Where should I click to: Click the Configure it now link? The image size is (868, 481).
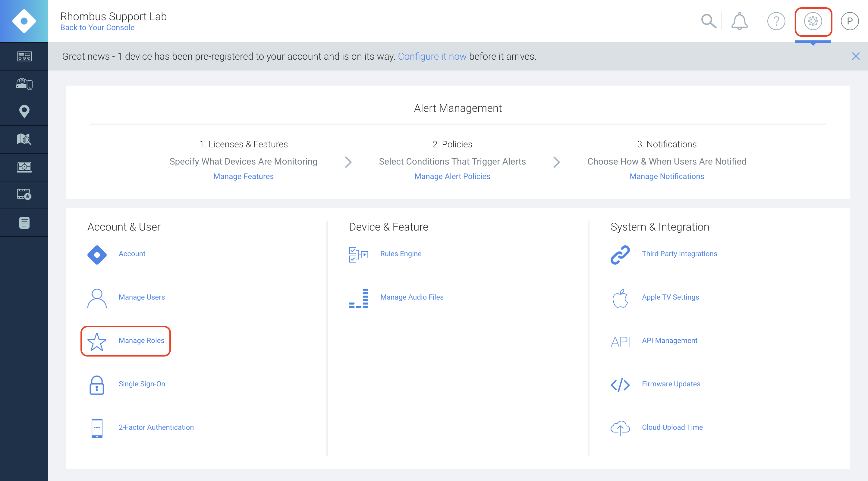(432, 56)
